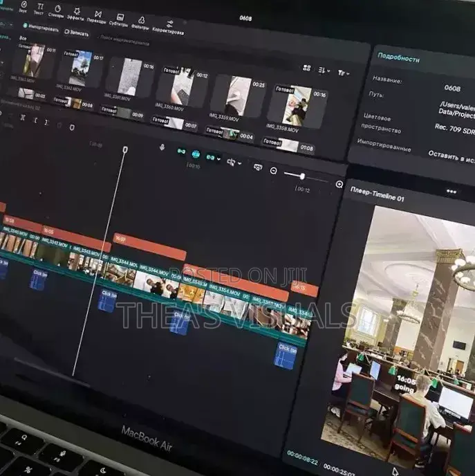
Task: Click the trim-left bracket tool
Action: pyautogui.click(x=36, y=120)
